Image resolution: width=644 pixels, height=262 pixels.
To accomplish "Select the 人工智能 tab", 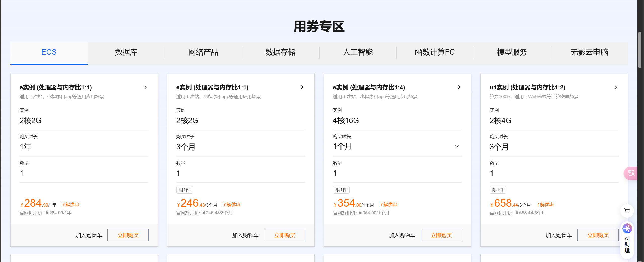I will [x=358, y=52].
